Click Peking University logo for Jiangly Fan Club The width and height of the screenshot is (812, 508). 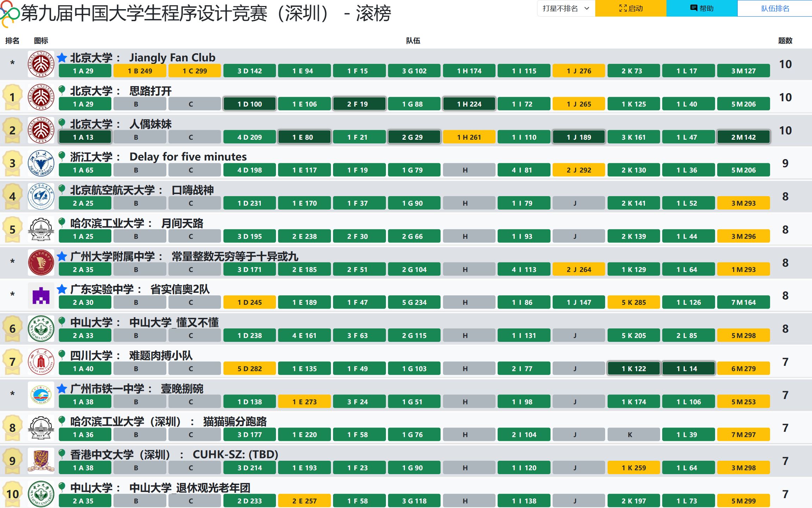(x=41, y=64)
